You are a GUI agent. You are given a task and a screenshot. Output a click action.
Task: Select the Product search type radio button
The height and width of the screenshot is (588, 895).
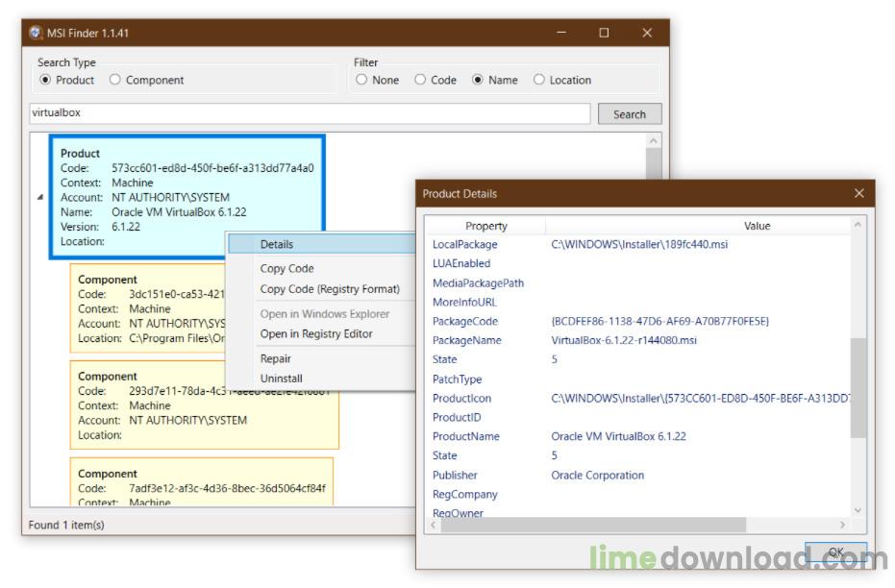[x=45, y=80]
